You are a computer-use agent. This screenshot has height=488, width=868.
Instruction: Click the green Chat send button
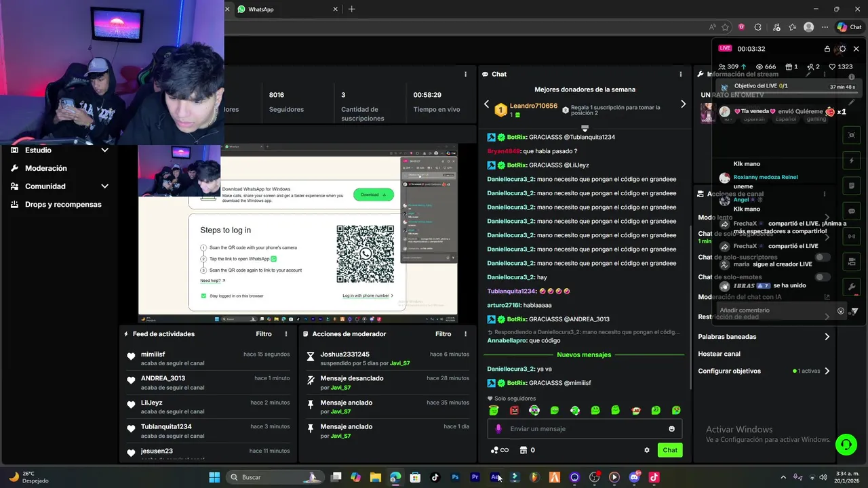tap(670, 450)
